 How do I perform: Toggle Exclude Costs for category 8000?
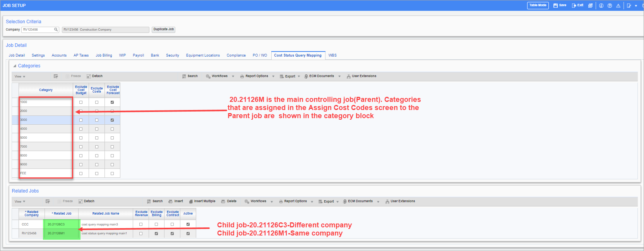pos(97,156)
